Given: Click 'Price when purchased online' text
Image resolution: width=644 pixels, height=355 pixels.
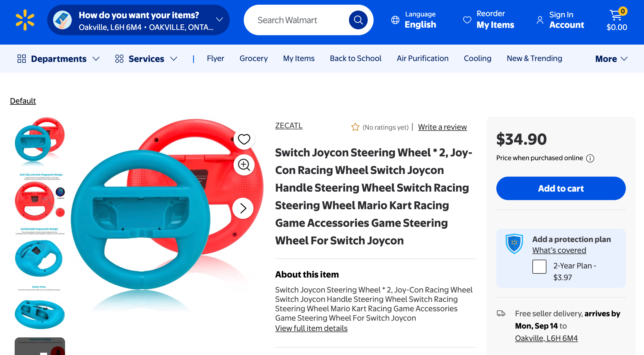Looking at the screenshot, I should tap(539, 158).
